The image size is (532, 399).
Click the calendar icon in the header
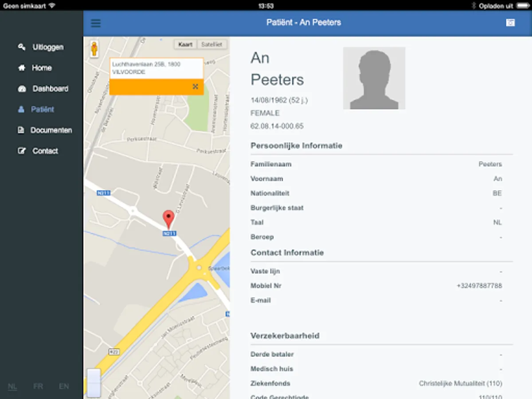coord(510,23)
